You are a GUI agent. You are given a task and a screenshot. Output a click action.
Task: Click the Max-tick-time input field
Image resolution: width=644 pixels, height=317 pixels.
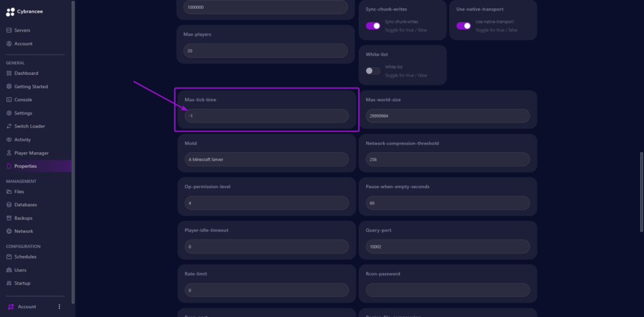click(x=267, y=116)
